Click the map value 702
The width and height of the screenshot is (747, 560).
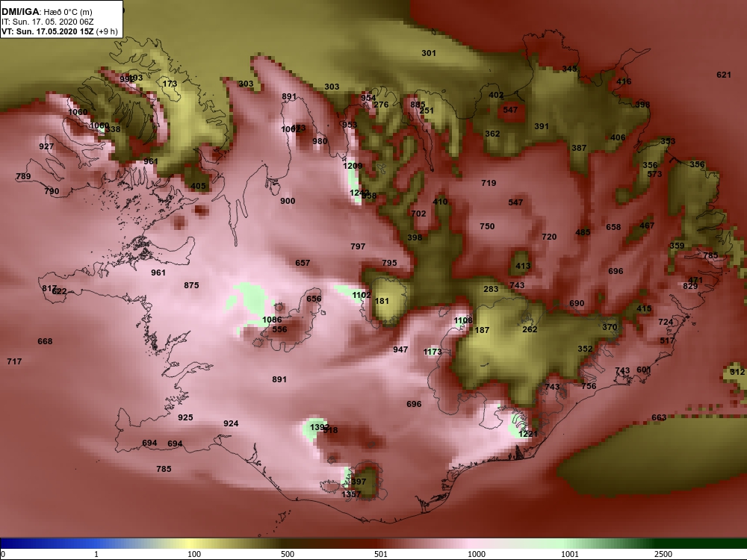418,214
